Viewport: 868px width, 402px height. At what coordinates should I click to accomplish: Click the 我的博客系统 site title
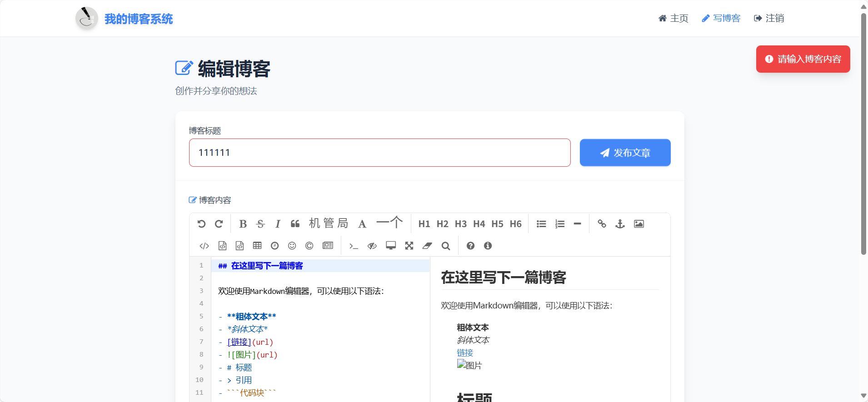click(x=139, y=19)
